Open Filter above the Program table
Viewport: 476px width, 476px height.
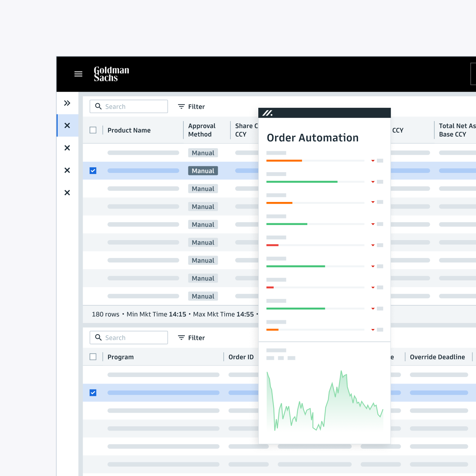pyautogui.click(x=191, y=337)
